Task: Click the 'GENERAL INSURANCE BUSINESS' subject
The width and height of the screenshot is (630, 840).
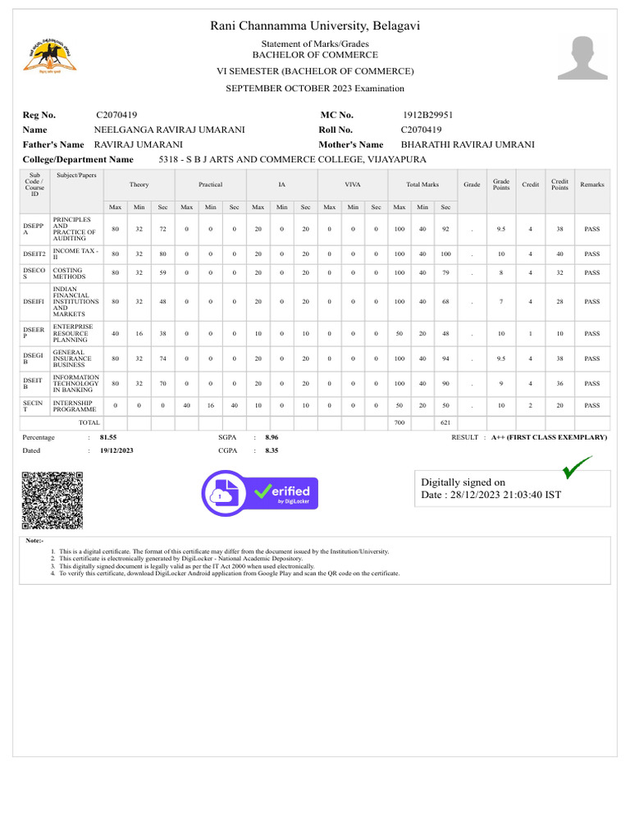Action: pyautogui.click(x=72, y=358)
